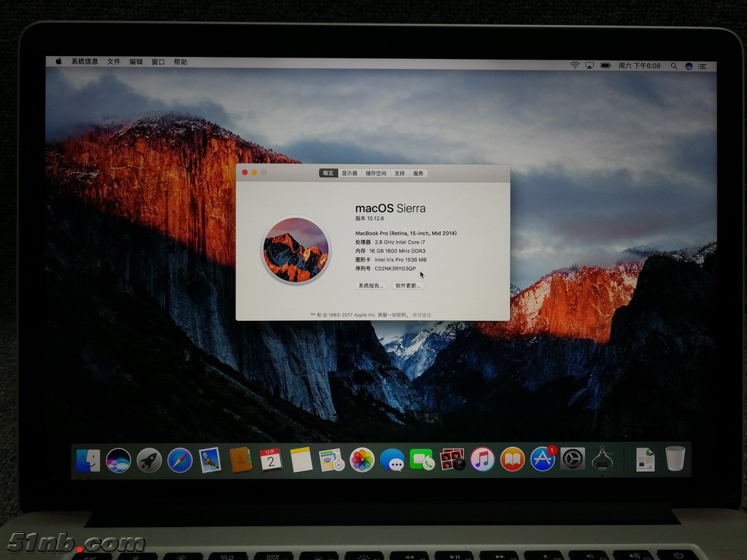Open Finder from the Dock

click(88, 461)
